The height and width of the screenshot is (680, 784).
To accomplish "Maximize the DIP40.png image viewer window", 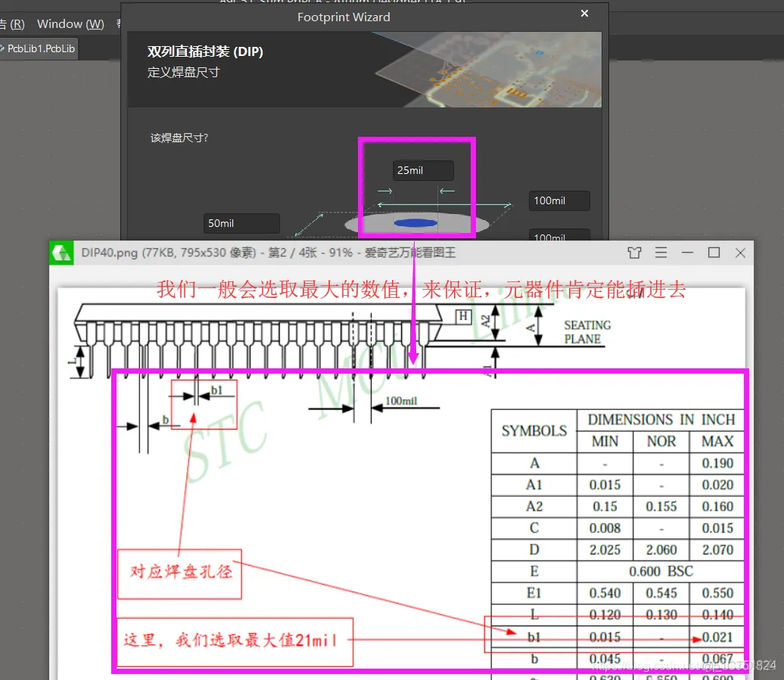I will (714, 253).
